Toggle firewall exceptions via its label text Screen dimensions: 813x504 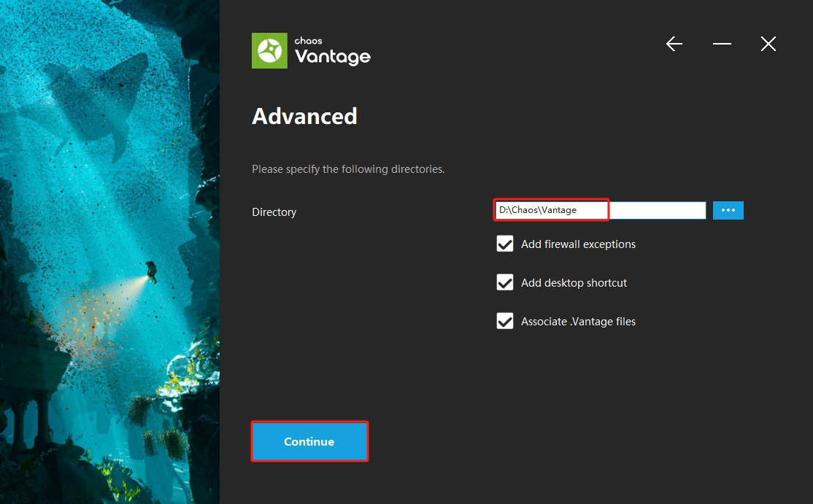point(577,244)
